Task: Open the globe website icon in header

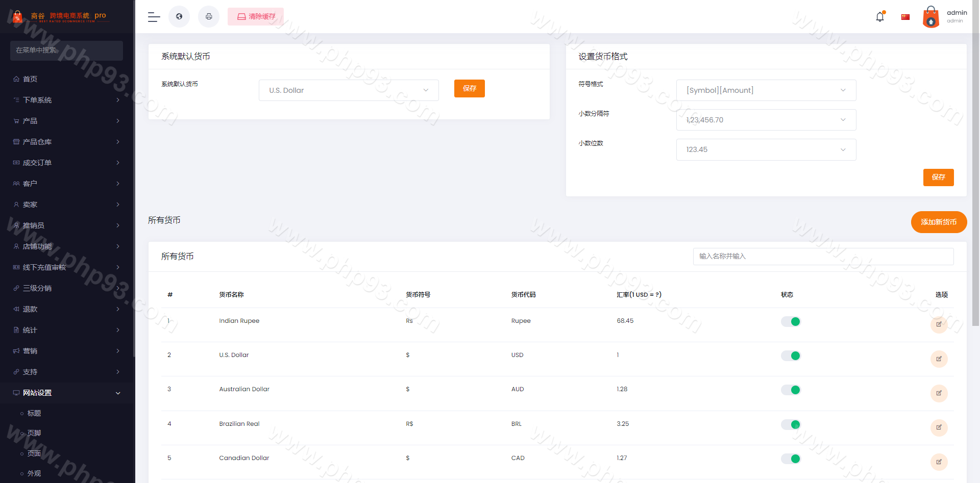Action: [x=179, y=17]
